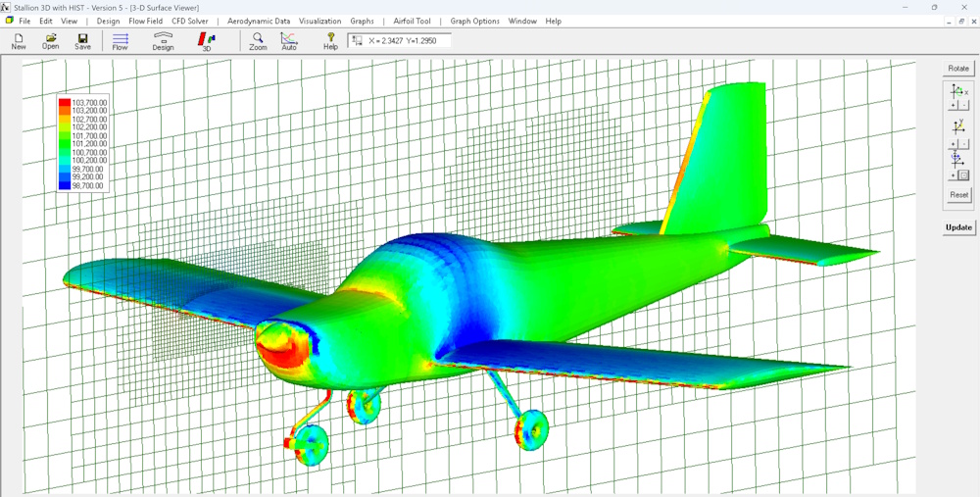Decrease X-axis rotation with minus button

[964, 105]
